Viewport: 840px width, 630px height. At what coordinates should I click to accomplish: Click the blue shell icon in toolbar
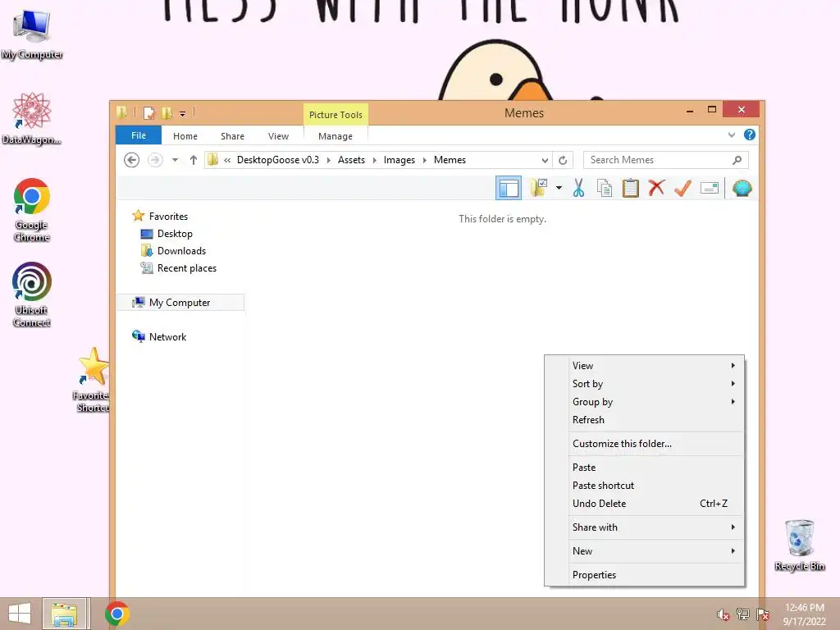point(742,188)
